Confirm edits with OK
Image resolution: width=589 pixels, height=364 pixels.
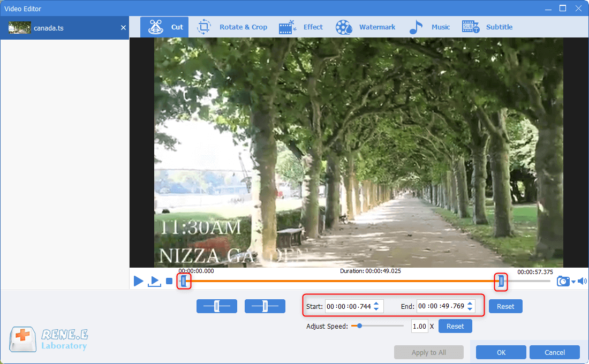click(501, 352)
